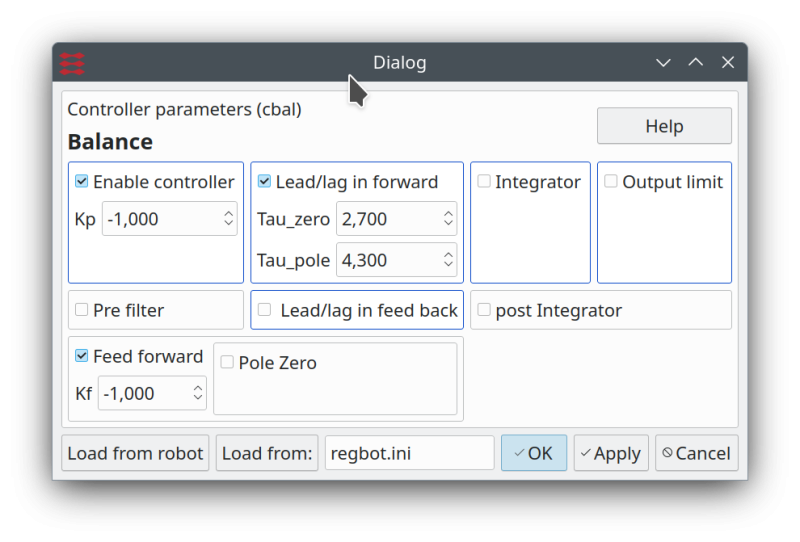Image resolution: width=800 pixels, height=542 pixels.
Task: Click the maximize chevron in title bar
Action: [x=695, y=63]
